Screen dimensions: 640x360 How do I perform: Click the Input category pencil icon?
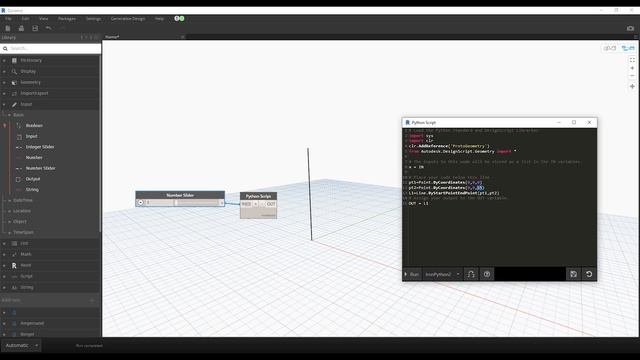click(x=14, y=104)
